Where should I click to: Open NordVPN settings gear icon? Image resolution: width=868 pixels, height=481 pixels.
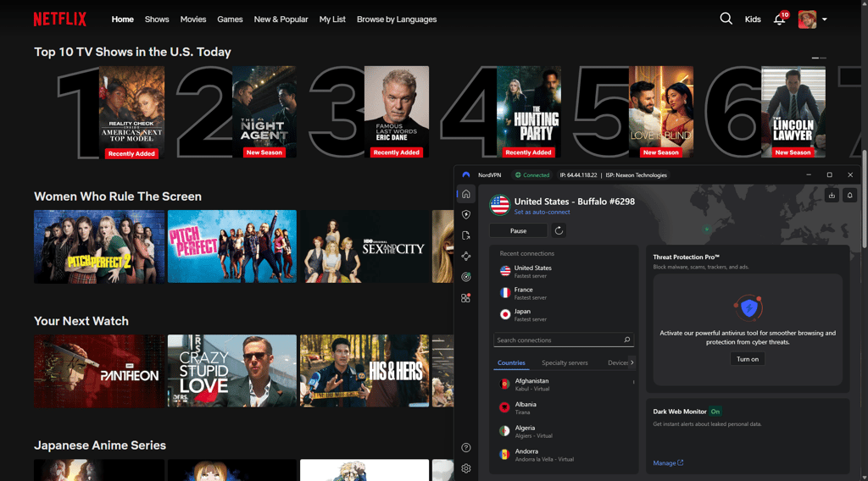click(x=466, y=468)
